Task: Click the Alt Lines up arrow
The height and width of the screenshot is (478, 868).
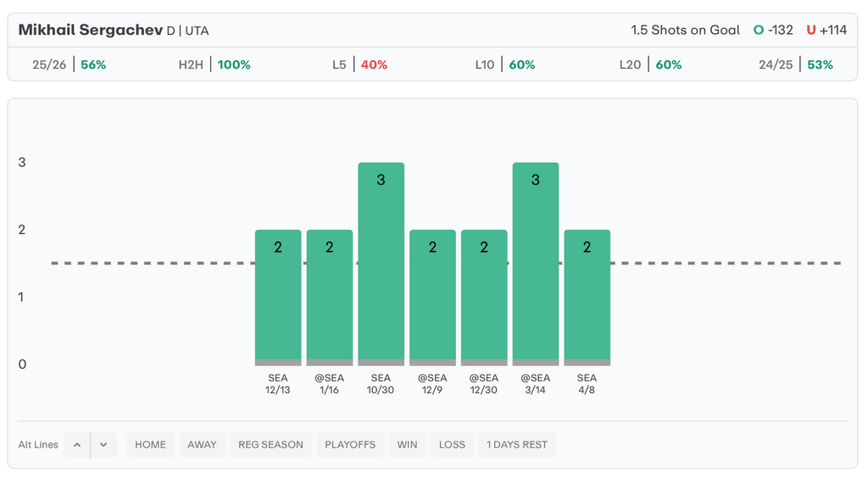Action: coord(76,445)
